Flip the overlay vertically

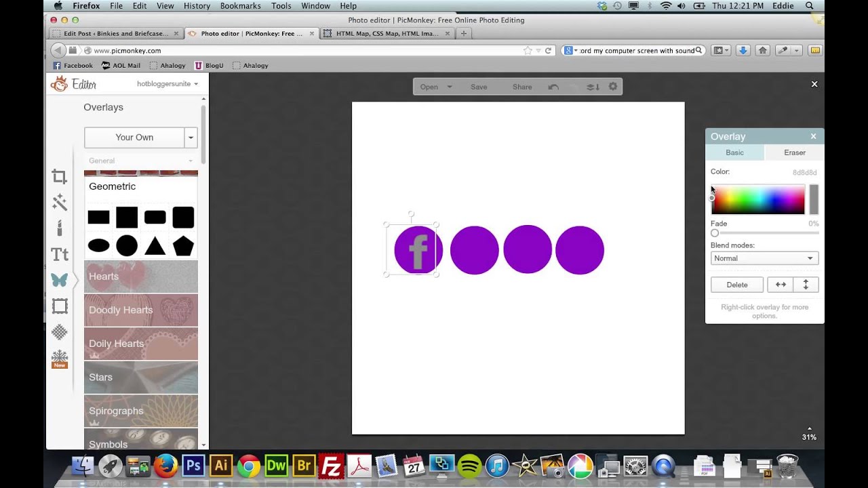[806, 284]
